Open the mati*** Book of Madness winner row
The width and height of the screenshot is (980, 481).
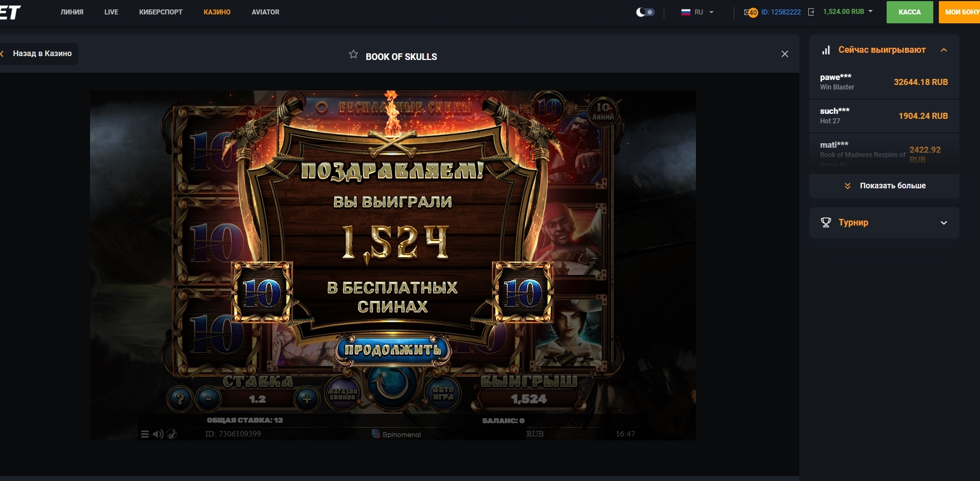884,153
